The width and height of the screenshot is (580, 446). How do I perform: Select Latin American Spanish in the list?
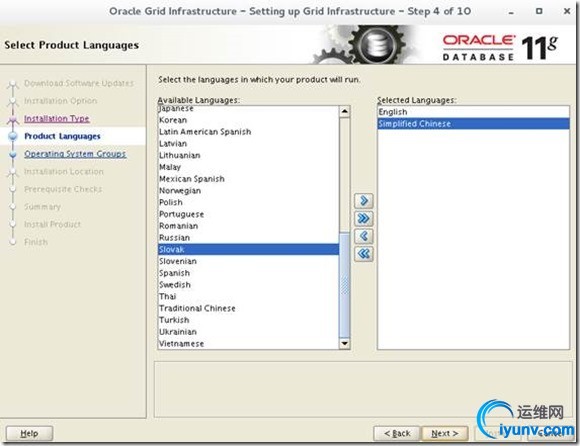click(248, 132)
